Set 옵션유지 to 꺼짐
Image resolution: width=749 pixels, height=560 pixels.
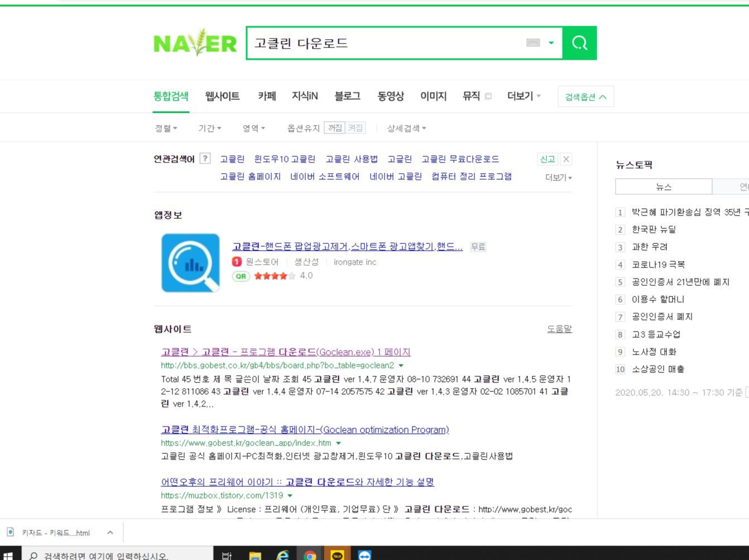click(x=335, y=128)
